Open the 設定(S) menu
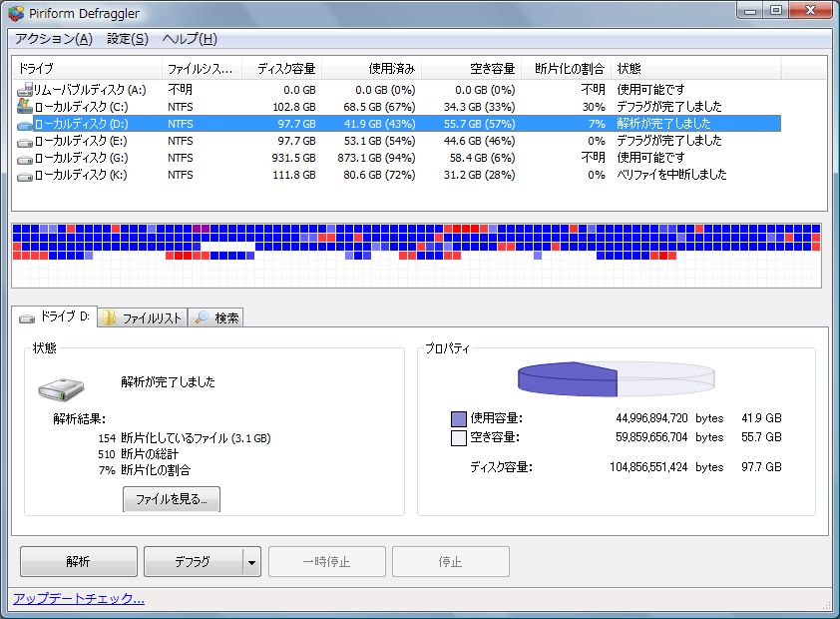 (x=128, y=39)
